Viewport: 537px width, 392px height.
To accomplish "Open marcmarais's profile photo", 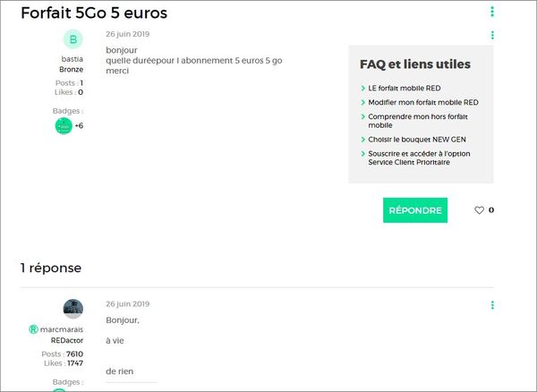I will coord(73,309).
